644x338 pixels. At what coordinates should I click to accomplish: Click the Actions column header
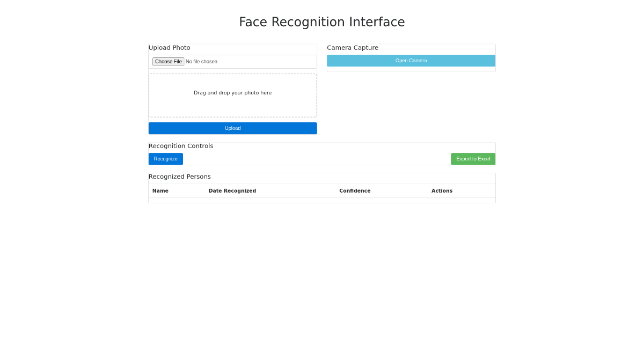(442, 190)
